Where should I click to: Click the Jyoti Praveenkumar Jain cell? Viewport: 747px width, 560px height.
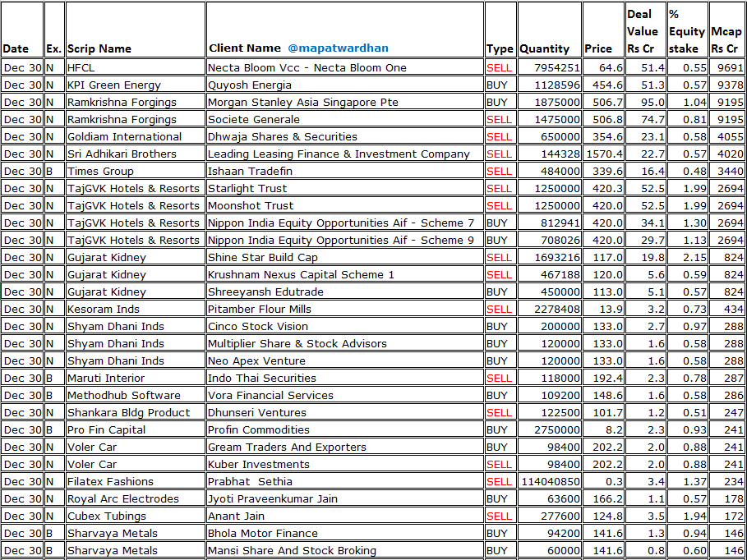point(345,498)
